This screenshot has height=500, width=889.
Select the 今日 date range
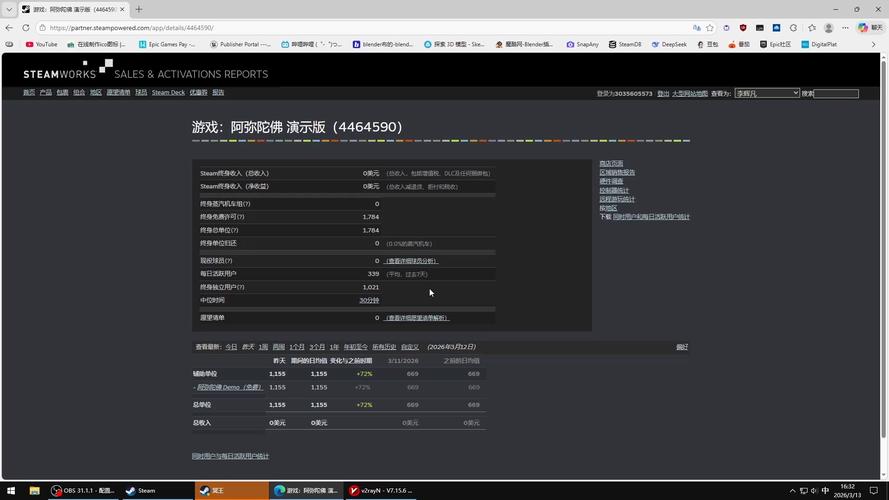231,347
